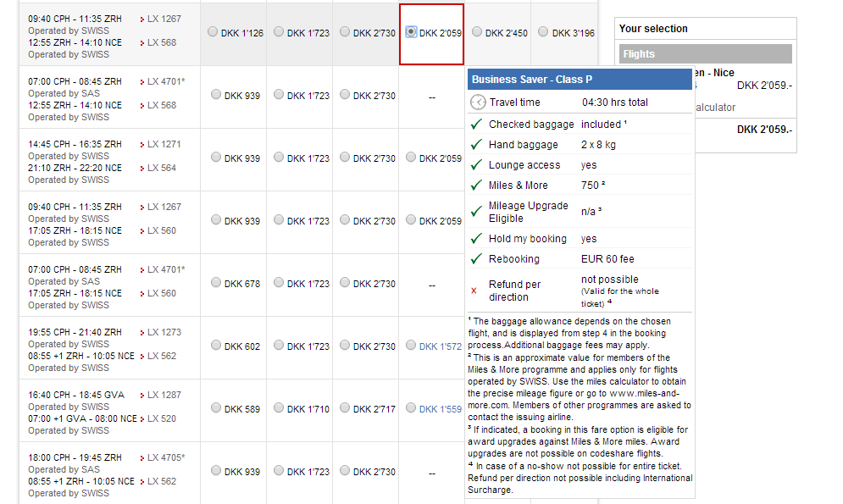This screenshot has width=843, height=504.
Task: Open flight details for LX 1273
Action: (x=164, y=333)
